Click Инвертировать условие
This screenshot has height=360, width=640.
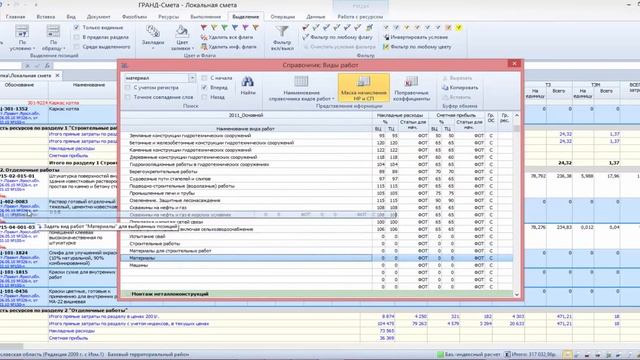point(416,37)
